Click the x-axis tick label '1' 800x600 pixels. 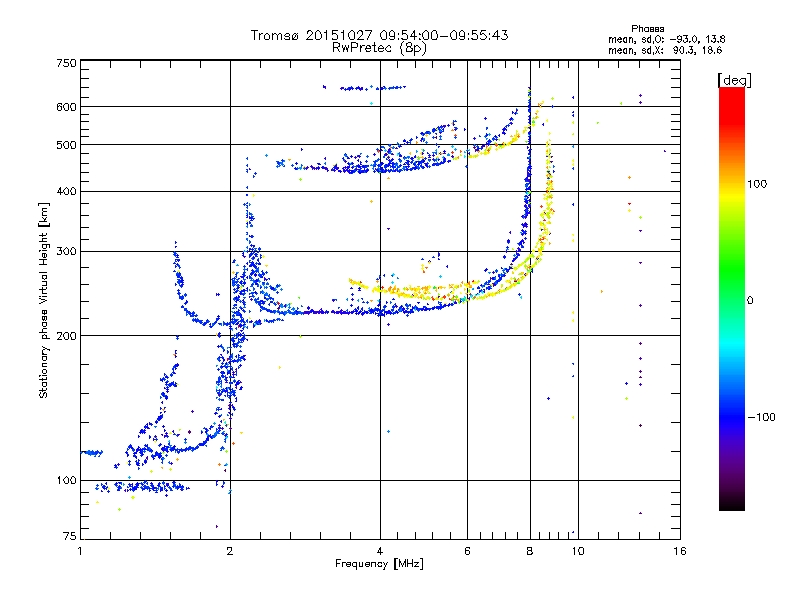80,551
